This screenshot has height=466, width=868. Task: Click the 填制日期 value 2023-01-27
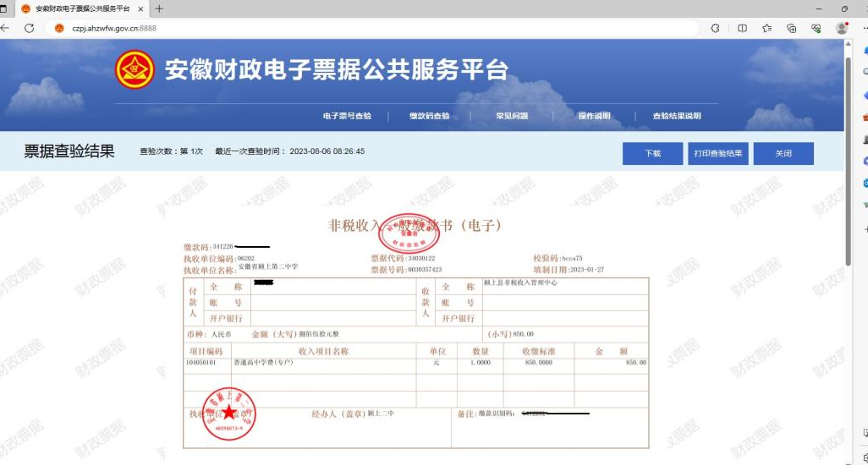coord(587,270)
